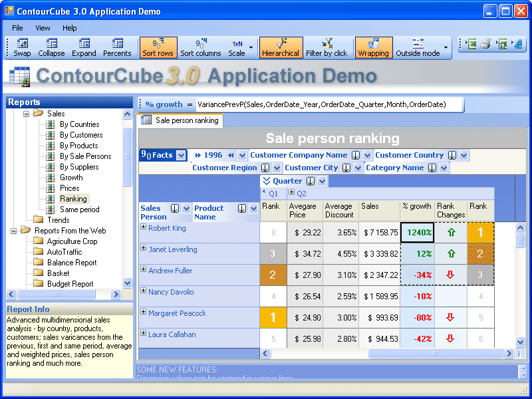Open the Scale dropdown arrow

click(251, 47)
